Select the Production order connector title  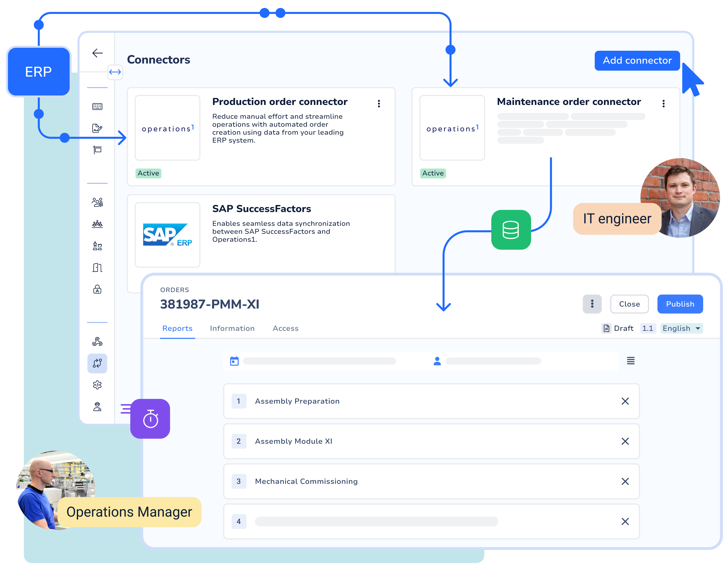click(280, 101)
